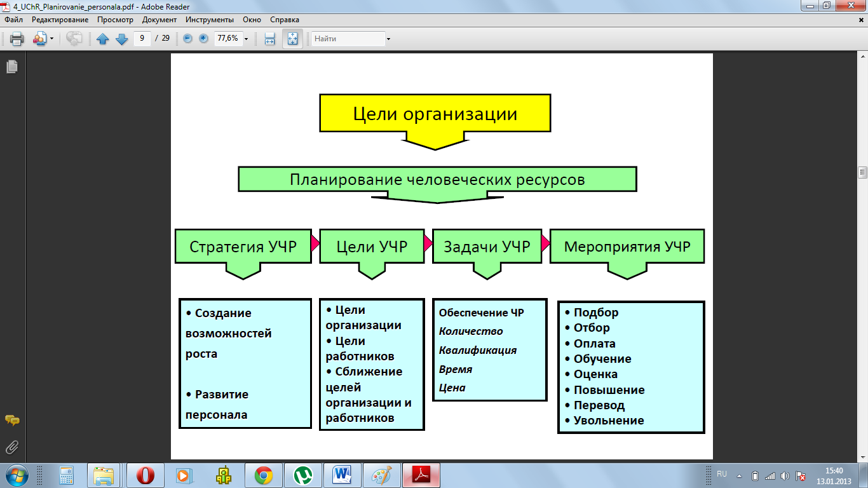Screen dimensions: 868x488
Task: Click the Print icon in toolbar
Action: [x=17, y=39]
